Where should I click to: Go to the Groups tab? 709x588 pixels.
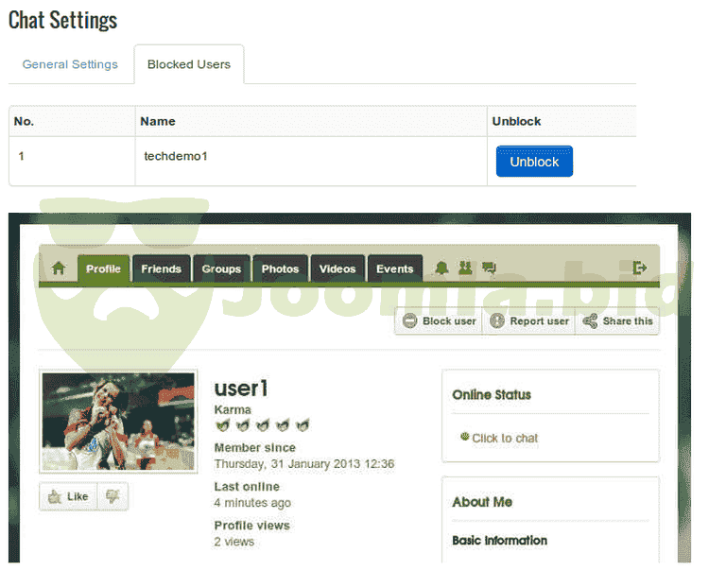(221, 268)
